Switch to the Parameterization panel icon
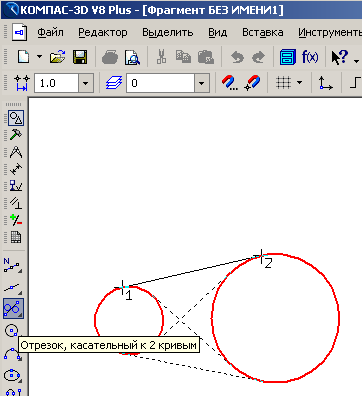 tap(16, 203)
